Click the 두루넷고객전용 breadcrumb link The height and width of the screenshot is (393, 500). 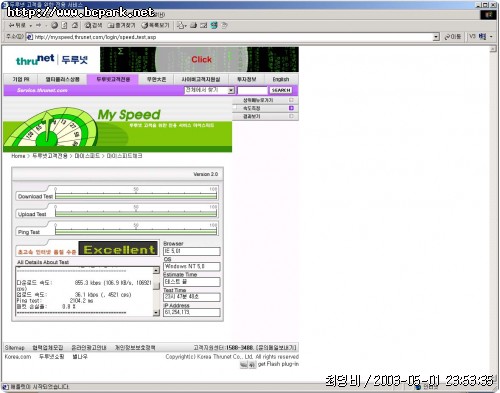point(50,156)
